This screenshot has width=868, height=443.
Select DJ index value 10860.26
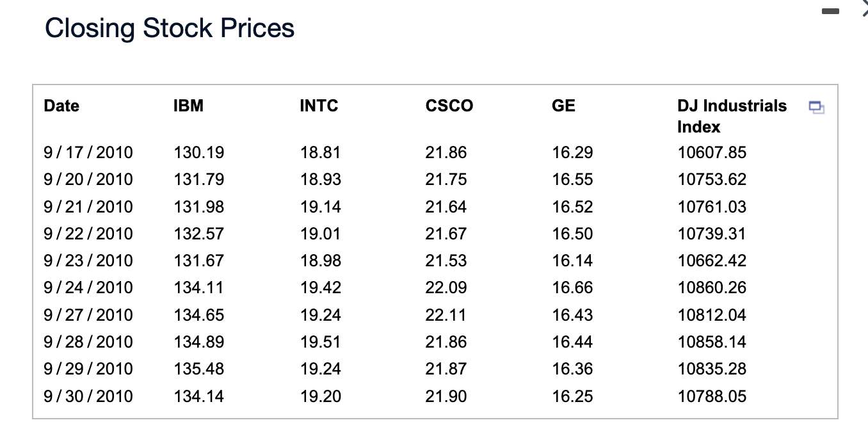(x=712, y=287)
